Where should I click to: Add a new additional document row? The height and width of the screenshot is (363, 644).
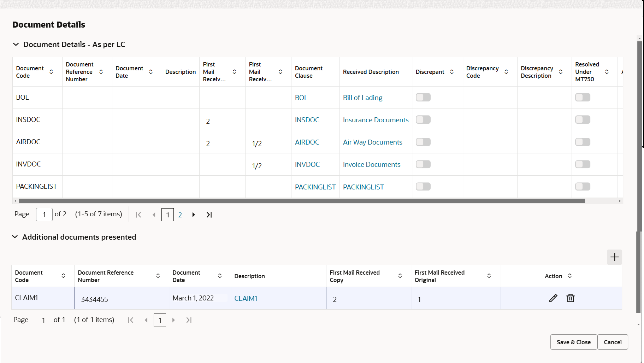(x=615, y=257)
